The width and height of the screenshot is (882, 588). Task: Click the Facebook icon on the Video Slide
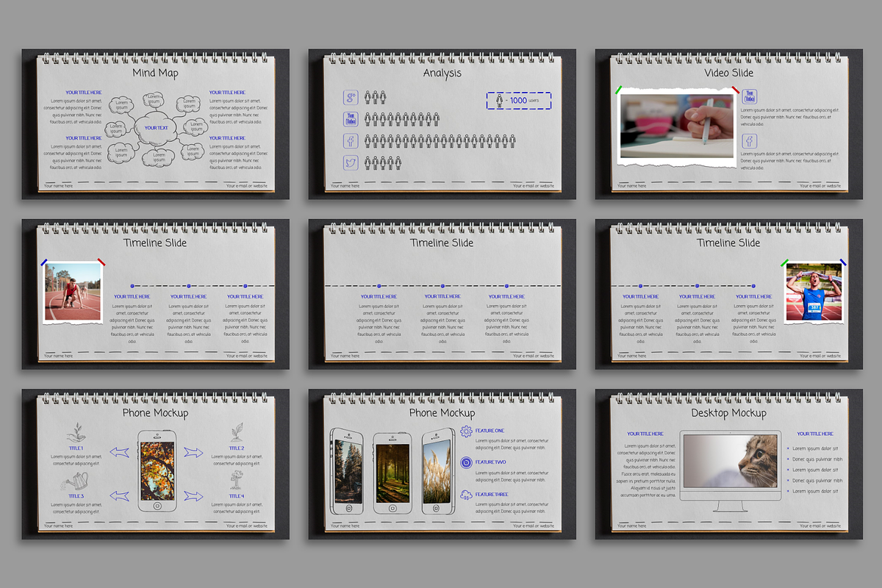[750, 141]
